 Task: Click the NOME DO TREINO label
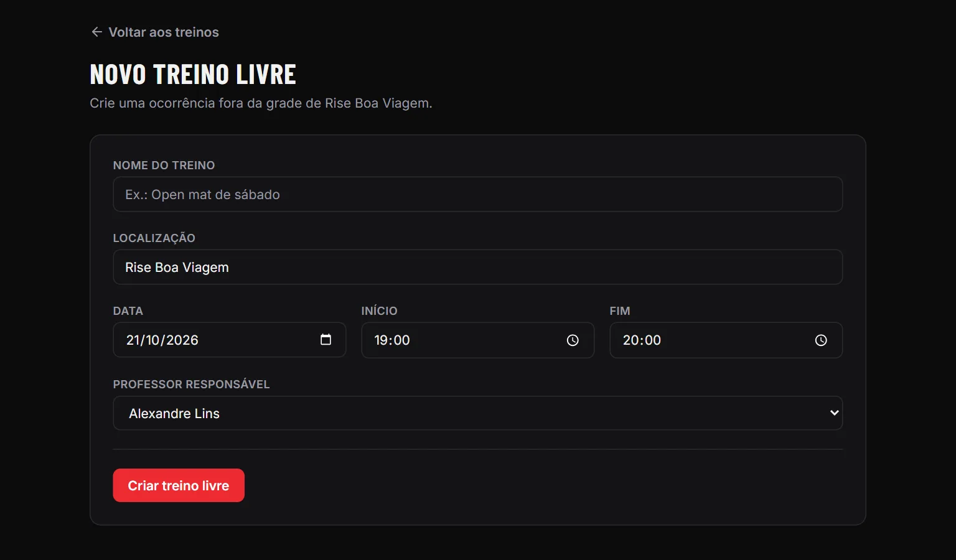click(164, 165)
